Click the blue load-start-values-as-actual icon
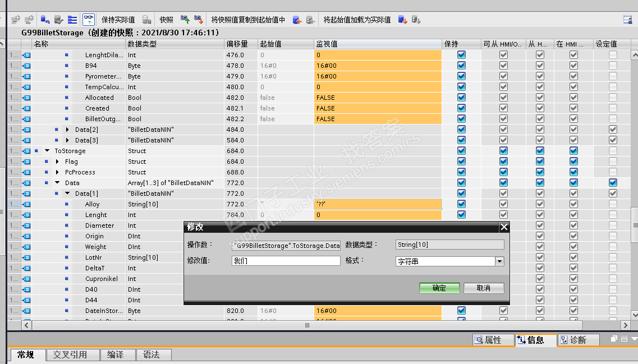This screenshot has height=364, width=638. 403,20
